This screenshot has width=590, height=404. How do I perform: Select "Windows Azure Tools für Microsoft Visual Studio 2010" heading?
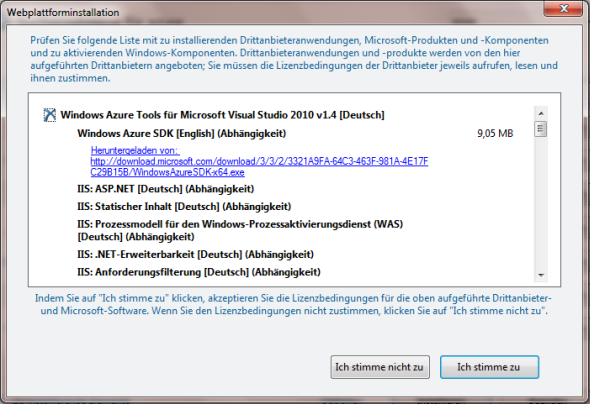pos(222,115)
